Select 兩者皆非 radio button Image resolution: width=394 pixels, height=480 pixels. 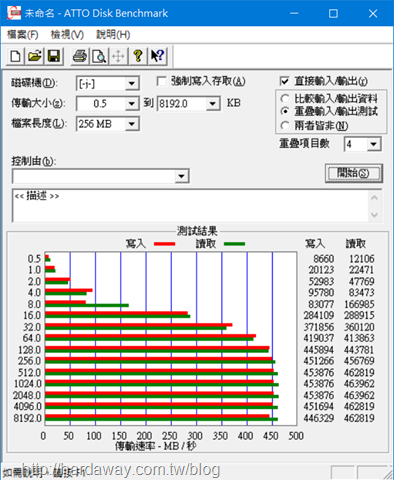[x=285, y=126]
